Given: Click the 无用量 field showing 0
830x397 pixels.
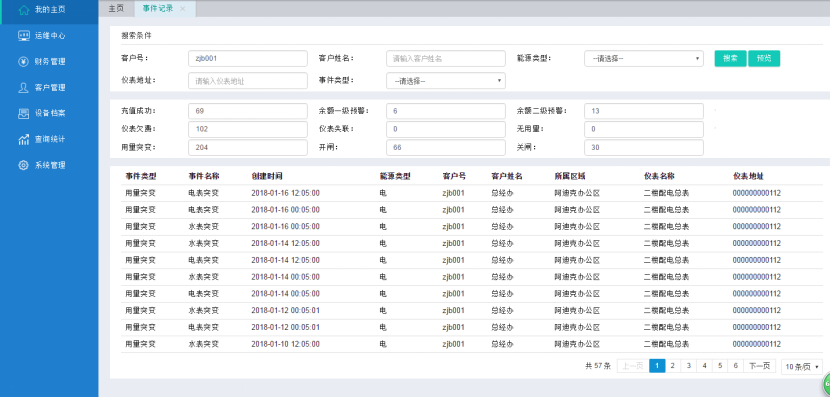Looking at the screenshot, I should tap(644, 129).
